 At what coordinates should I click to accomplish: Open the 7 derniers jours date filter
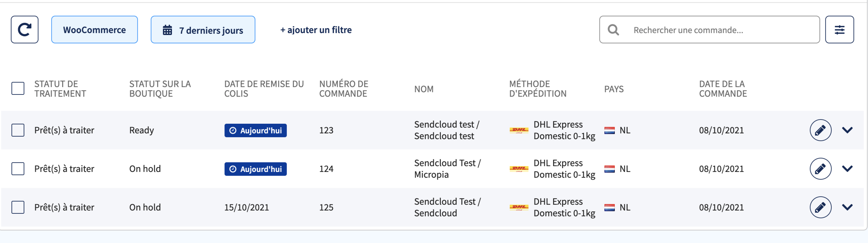(203, 30)
